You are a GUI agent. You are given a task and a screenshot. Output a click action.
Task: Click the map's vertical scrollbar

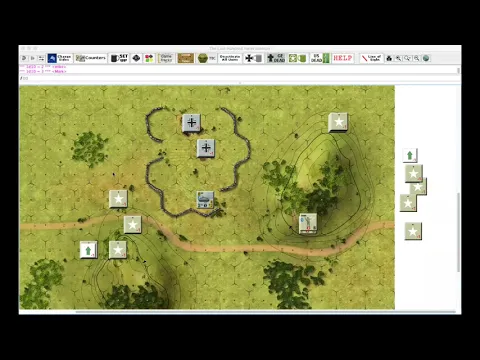459,232
